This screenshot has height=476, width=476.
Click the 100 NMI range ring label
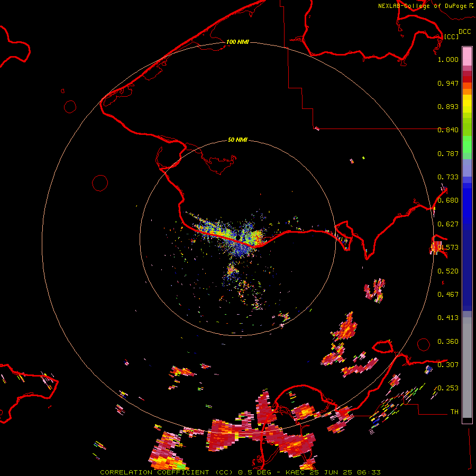point(237,42)
